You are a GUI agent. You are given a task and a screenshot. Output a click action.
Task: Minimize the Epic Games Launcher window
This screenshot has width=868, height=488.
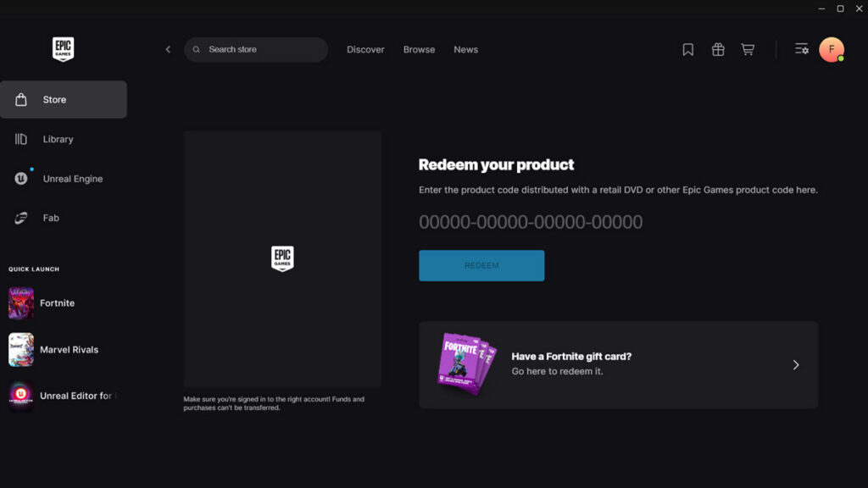[821, 8]
